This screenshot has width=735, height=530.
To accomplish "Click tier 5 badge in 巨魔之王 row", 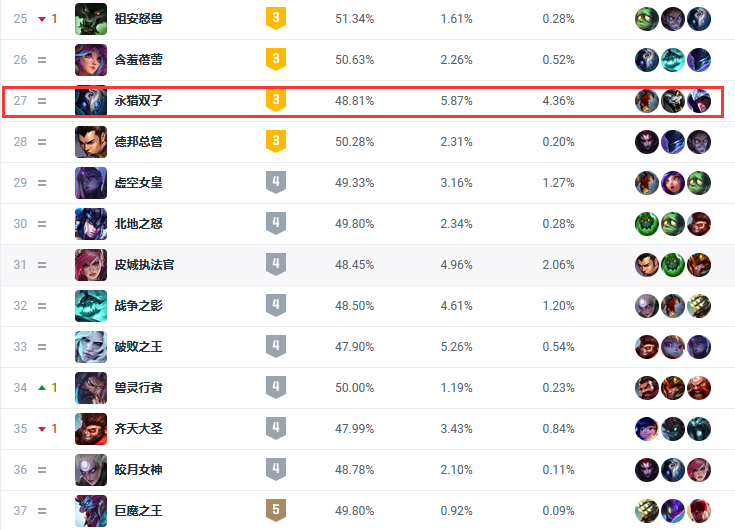I will pos(276,511).
